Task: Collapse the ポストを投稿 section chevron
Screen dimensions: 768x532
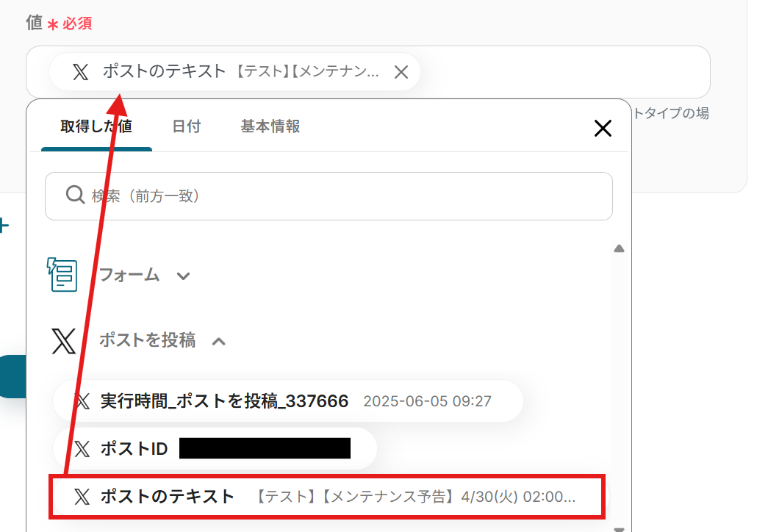Action: tap(218, 342)
